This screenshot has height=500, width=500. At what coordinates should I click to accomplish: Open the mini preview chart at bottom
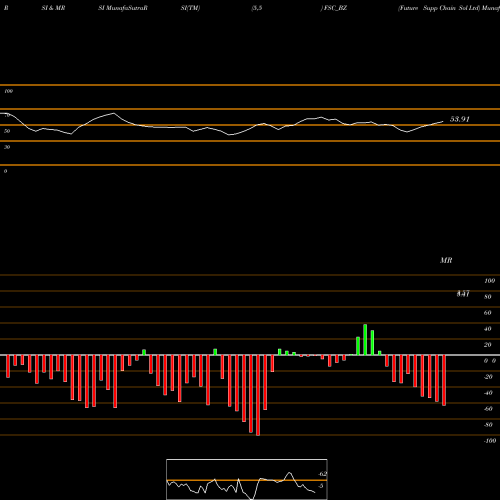pos(247,479)
